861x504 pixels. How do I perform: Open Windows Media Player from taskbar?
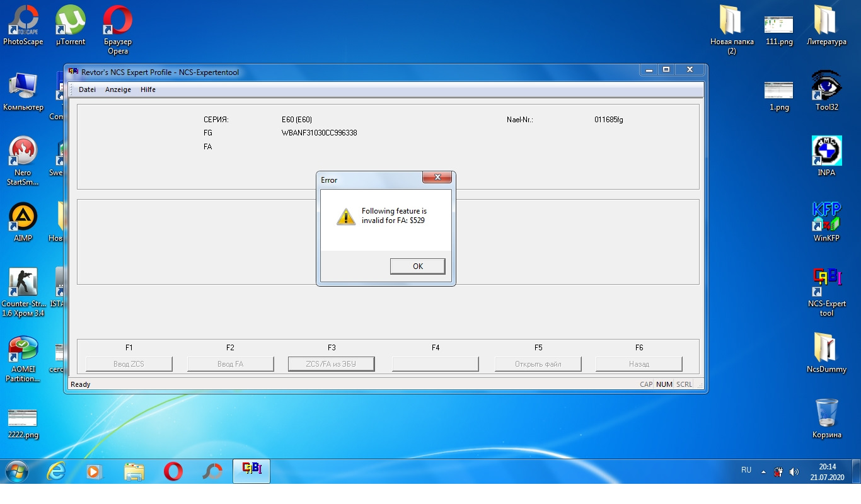(x=95, y=471)
